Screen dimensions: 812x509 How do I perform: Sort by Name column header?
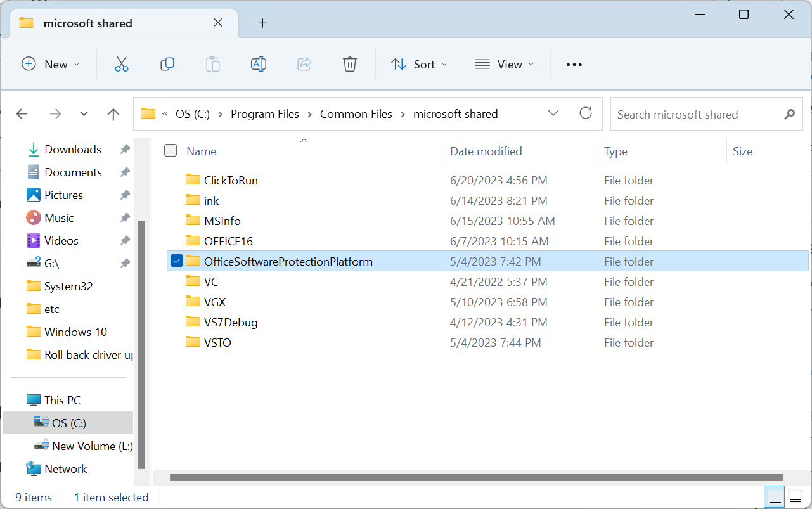tap(201, 151)
